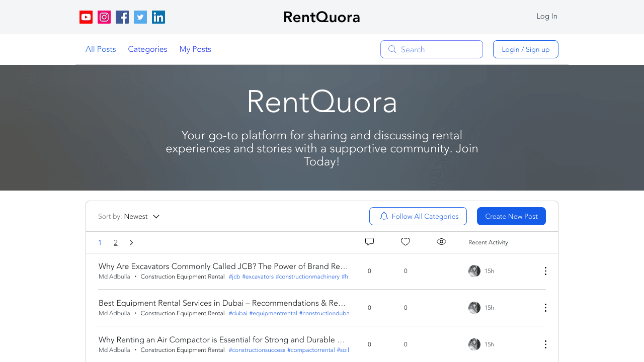Click the Follow All Categories button
The image size is (644, 362).
point(418,216)
